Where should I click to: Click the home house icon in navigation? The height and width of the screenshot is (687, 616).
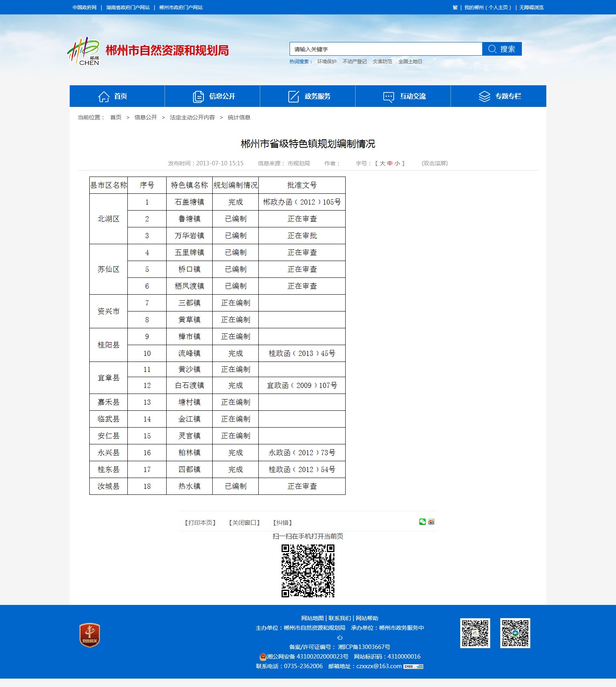(x=104, y=96)
